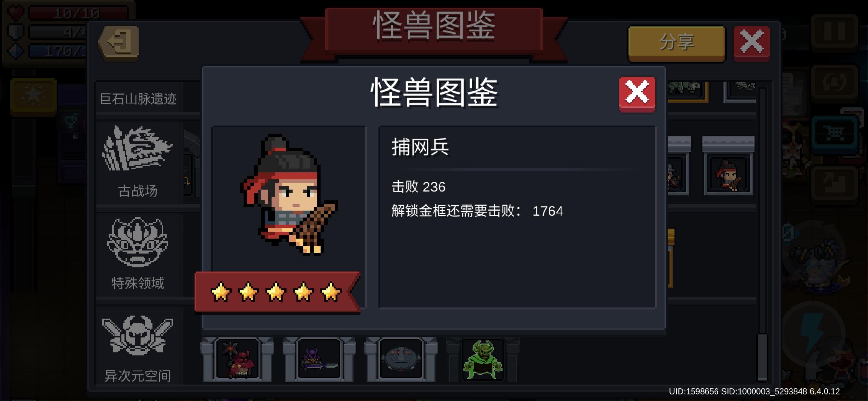The height and width of the screenshot is (401, 868).
Task: Select the red spiked-mace monster thumbnail
Action: tap(237, 359)
